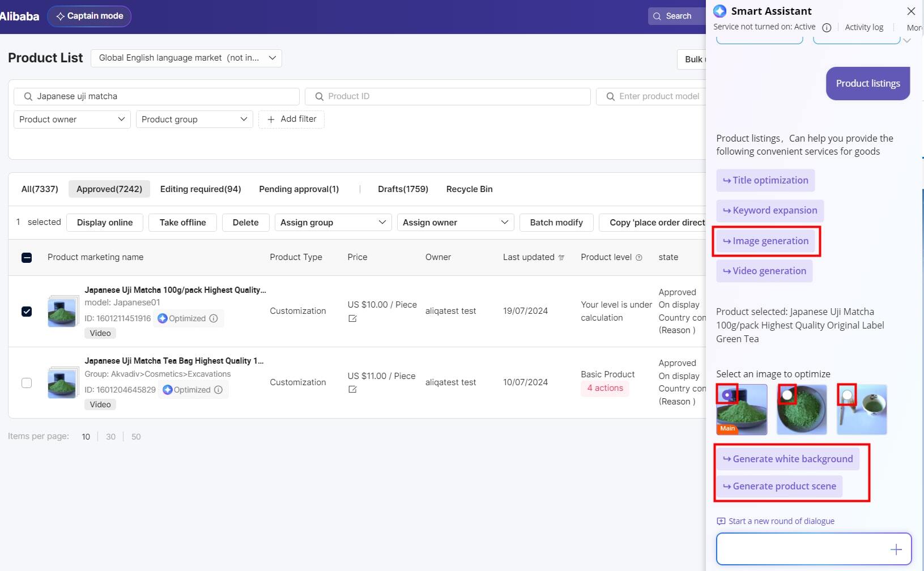Open the Drafts(1759) tab
924x571 pixels.
click(x=403, y=189)
